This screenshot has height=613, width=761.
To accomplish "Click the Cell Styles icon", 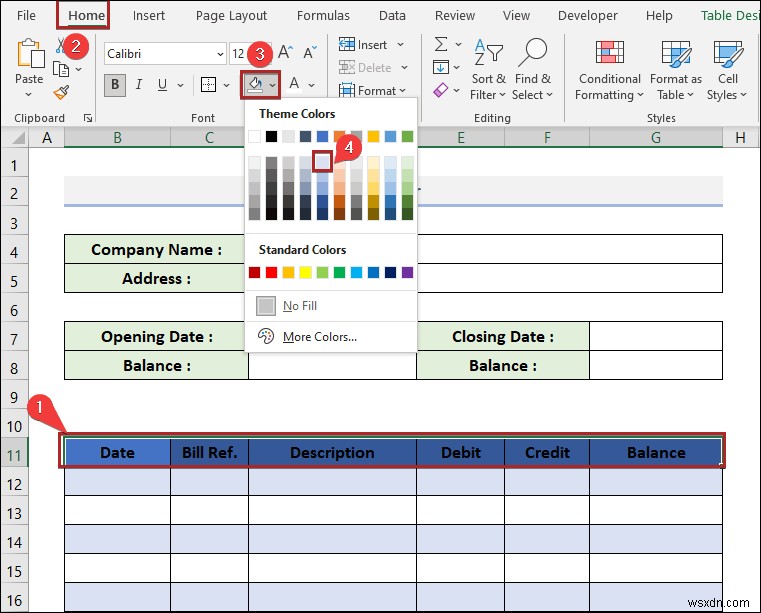I will point(728,53).
